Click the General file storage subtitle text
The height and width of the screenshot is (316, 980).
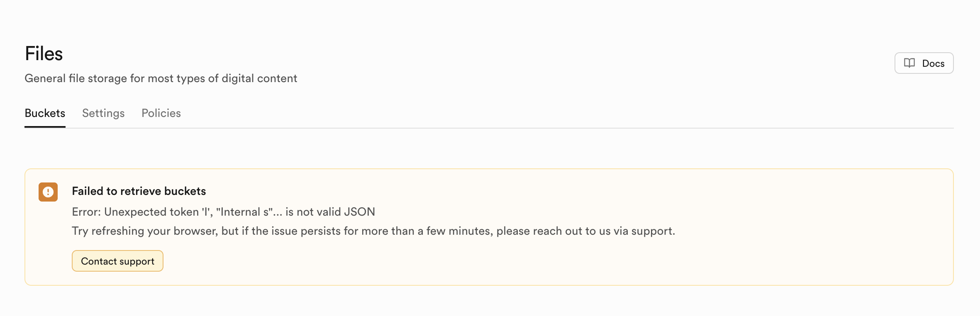click(161, 78)
